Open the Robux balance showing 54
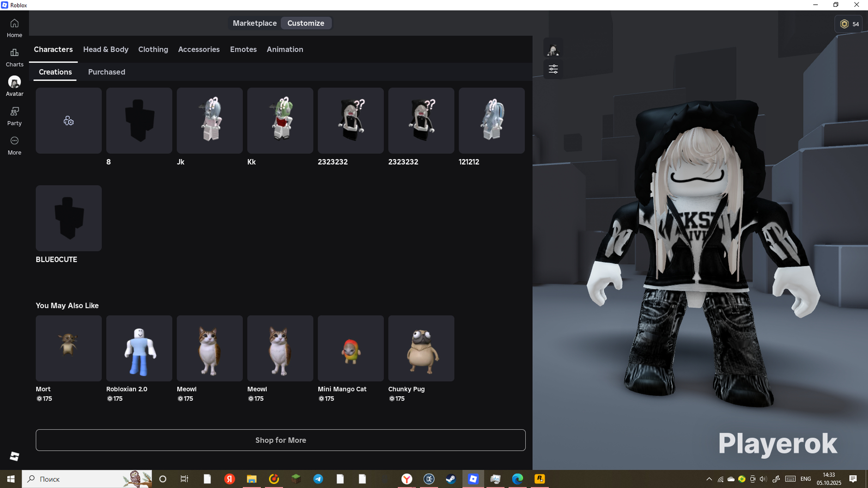868x488 pixels. coord(849,24)
